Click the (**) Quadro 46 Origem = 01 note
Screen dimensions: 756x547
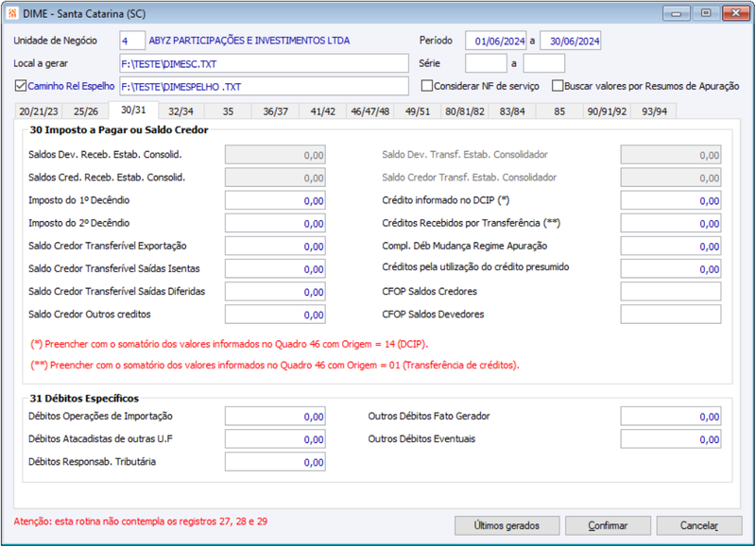(x=275, y=366)
